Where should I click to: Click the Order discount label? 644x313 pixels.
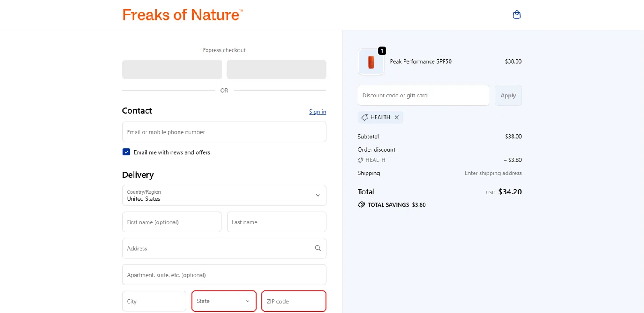point(377,149)
